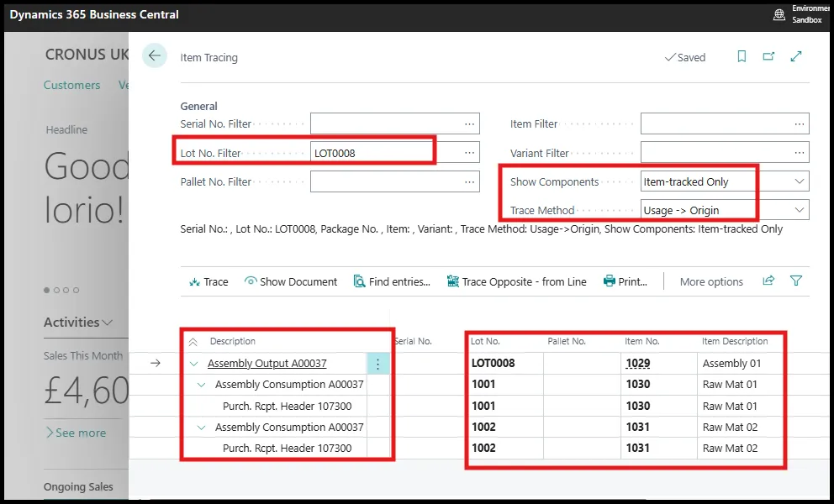Click the Item No. column header
The width and height of the screenshot is (834, 504).
(x=642, y=341)
